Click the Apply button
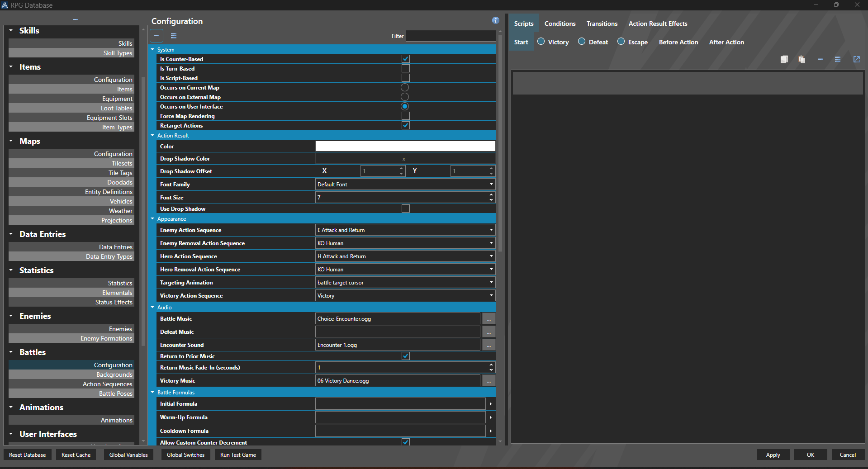868x469 pixels. pos(773,455)
